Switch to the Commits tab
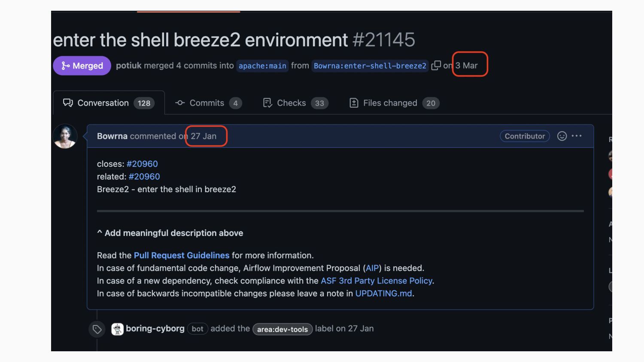The width and height of the screenshot is (644, 362). pyautogui.click(x=207, y=103)
